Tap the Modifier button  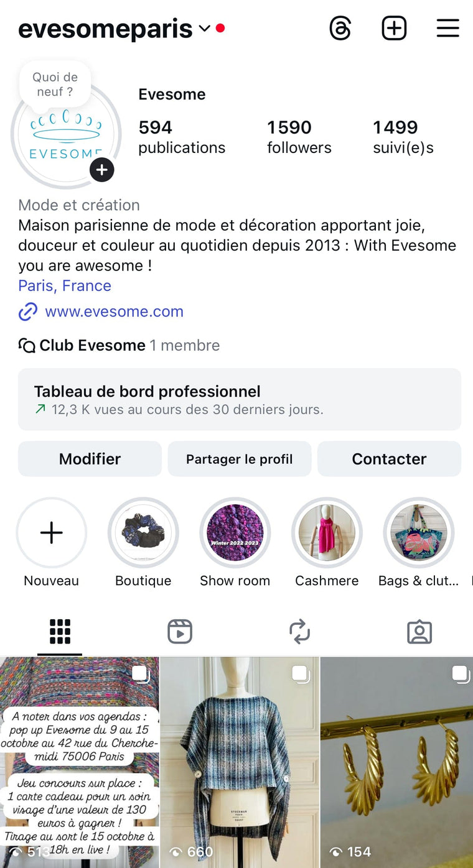click(x=90, y=459)
